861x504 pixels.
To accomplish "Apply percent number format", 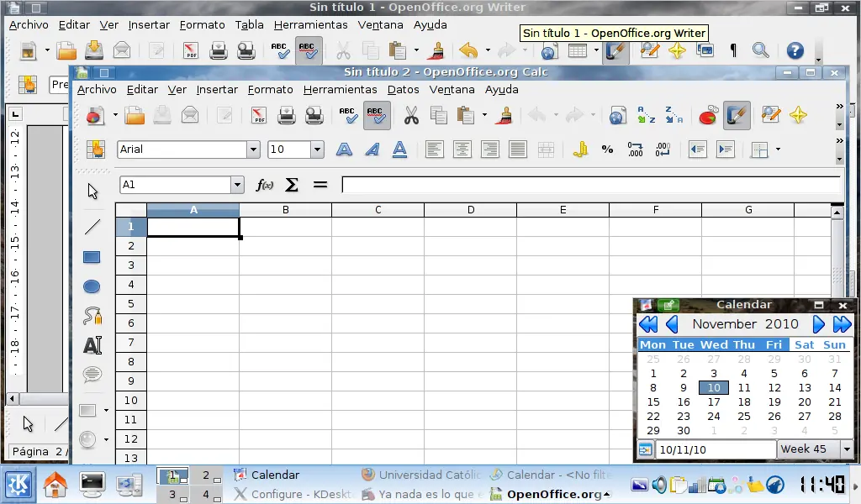I will [x=607, y=150].
